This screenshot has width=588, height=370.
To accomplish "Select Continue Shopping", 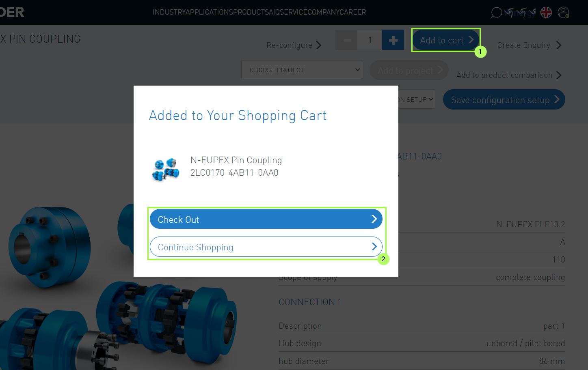I will tap(266, 247).
